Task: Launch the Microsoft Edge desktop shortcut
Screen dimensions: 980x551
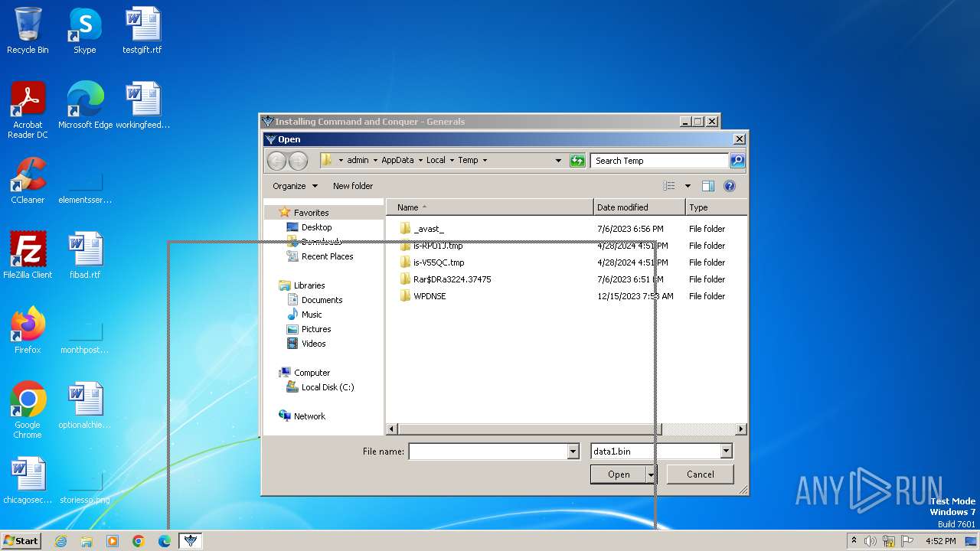Action: [85, 106]
